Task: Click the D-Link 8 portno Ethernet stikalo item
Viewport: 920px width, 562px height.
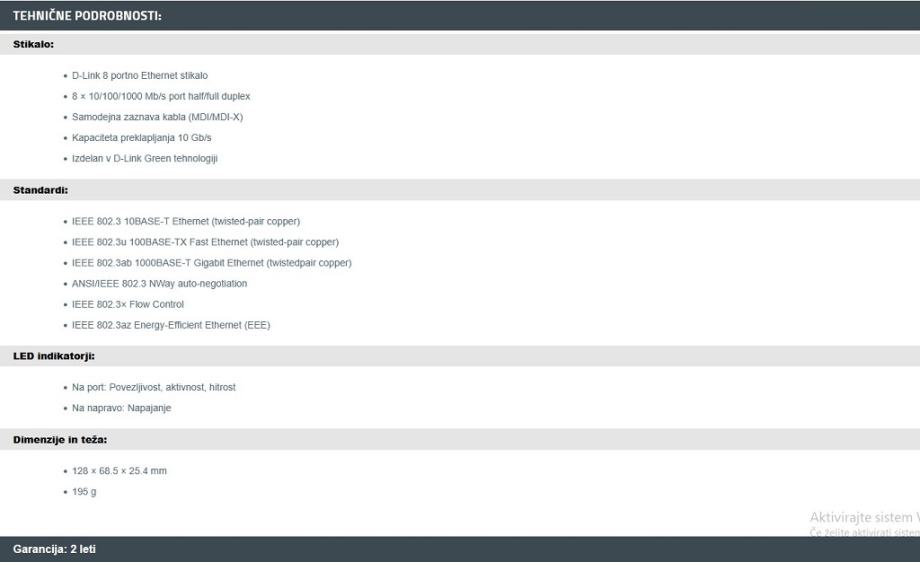Action: coord(140,76)
